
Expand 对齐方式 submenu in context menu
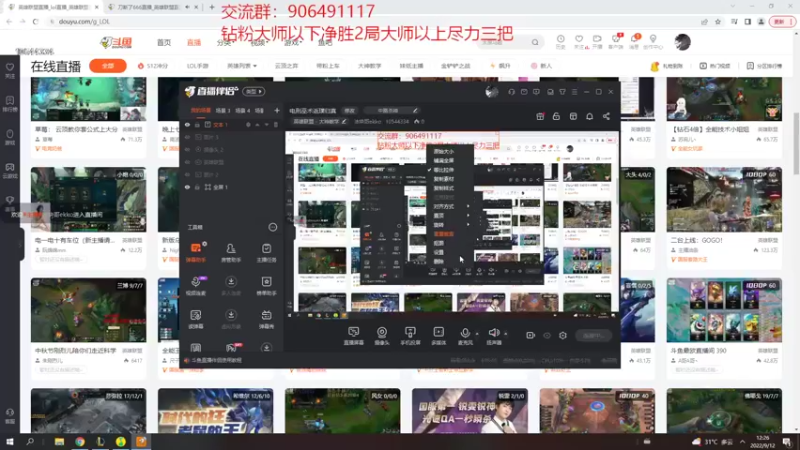(x=451, y=207)
